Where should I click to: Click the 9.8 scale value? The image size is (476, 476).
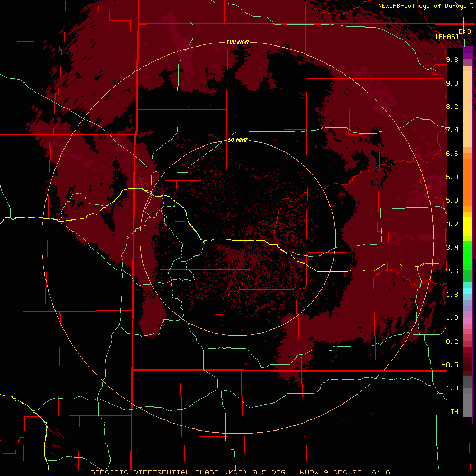click(452, 60)
